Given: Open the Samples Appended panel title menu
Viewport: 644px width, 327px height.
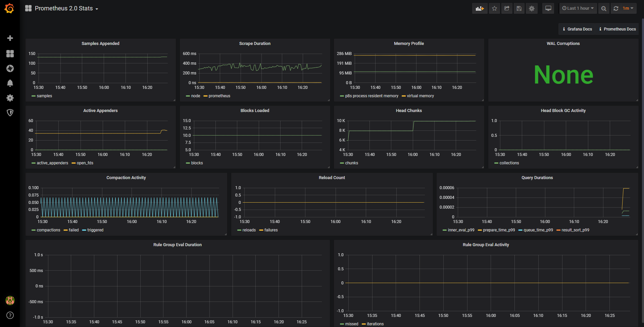Looking at the screenshot, I should pyautogui.click(x=100, y=44).
